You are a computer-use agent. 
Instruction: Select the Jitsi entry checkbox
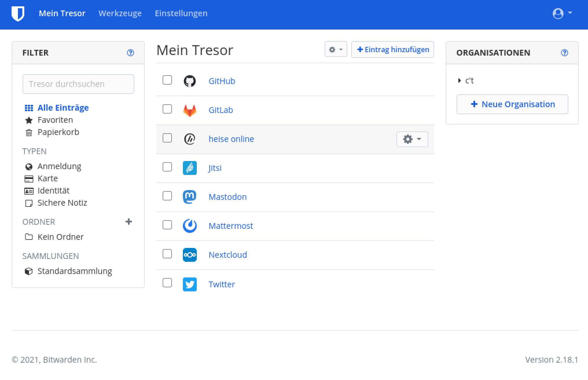(167, 167)
